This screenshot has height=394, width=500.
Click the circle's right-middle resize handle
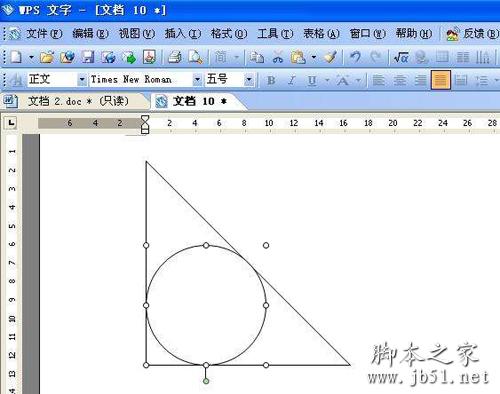click(266, 305)
